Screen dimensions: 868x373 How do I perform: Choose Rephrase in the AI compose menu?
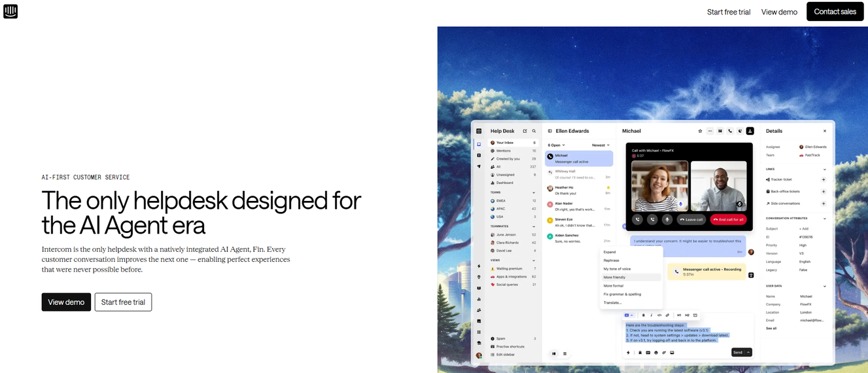[x=632, y=260]
